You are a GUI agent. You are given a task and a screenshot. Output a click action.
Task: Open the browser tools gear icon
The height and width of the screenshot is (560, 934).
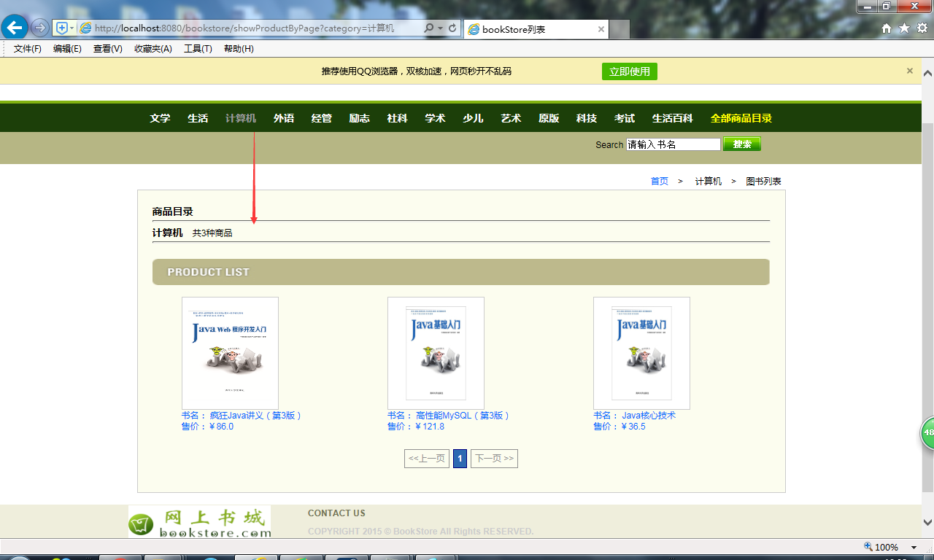pos(922,28)
